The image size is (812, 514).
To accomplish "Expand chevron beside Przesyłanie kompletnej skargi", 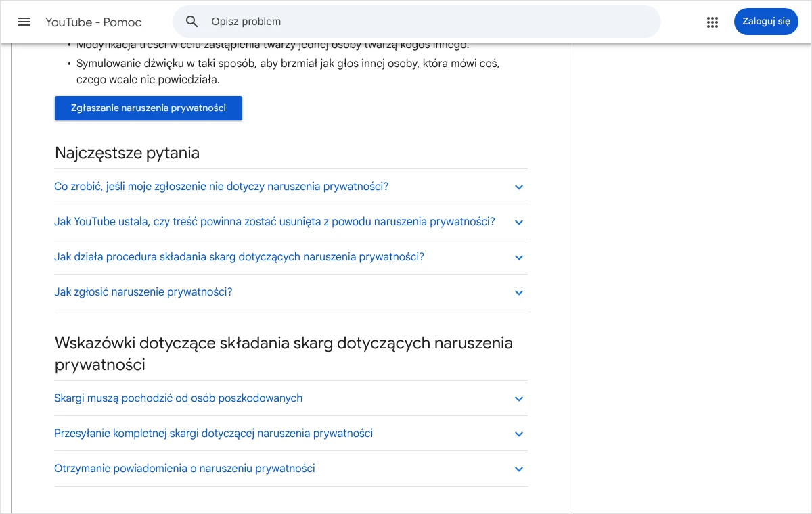I will [519, 434].
